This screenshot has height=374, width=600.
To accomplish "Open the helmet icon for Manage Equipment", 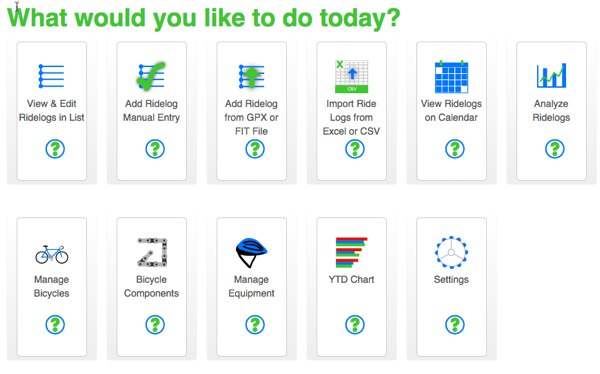I will [251, 252].
